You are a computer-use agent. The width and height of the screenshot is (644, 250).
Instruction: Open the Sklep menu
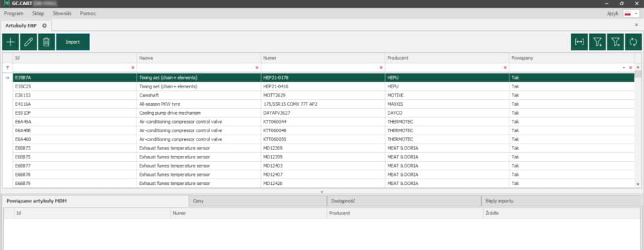[38, 13]
